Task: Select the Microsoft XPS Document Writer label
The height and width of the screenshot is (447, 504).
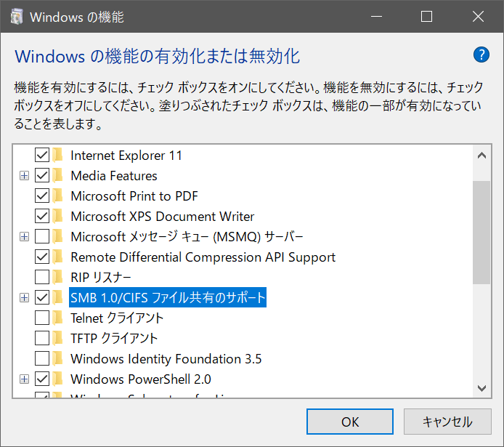Action: pos(163,216)
